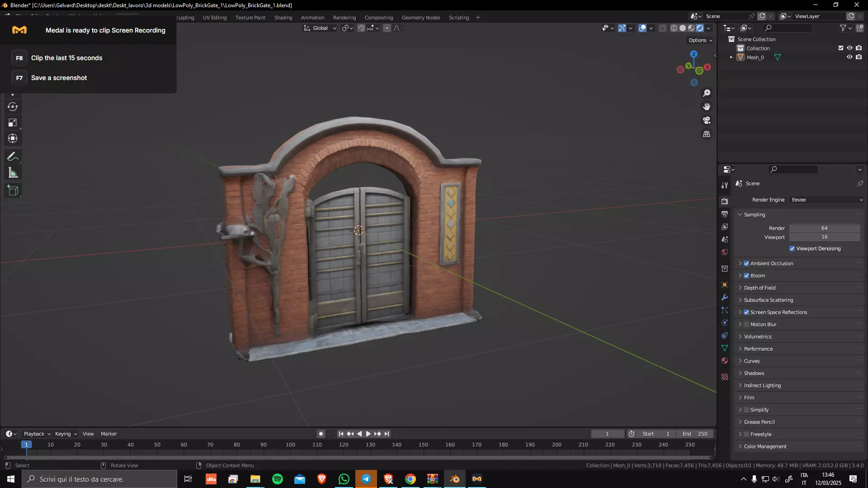Expand Mesh_0 in the outliner
This screenshot has height=488, width=868.
pos(731,57)
